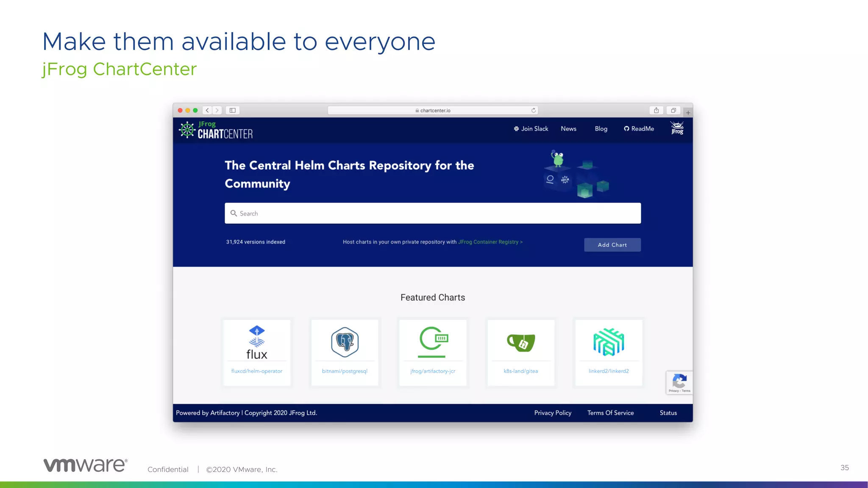Click the 'Featured Charts' heading

(433, 297)
